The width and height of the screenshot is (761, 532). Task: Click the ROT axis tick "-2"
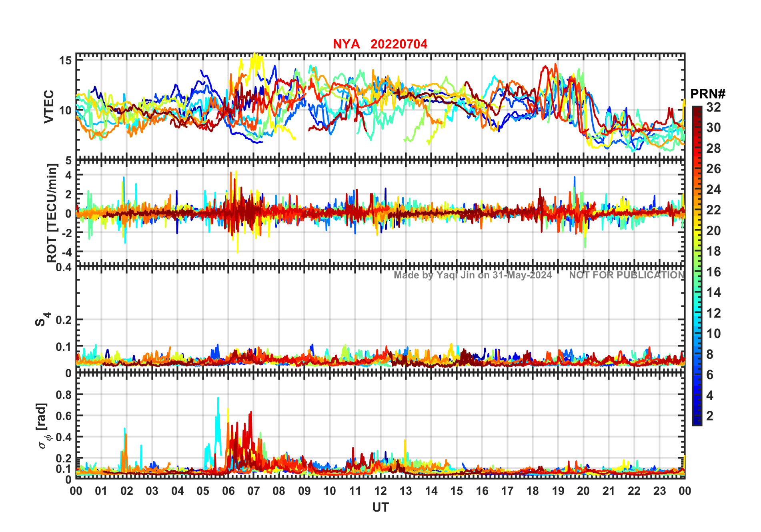click(67, 233)
